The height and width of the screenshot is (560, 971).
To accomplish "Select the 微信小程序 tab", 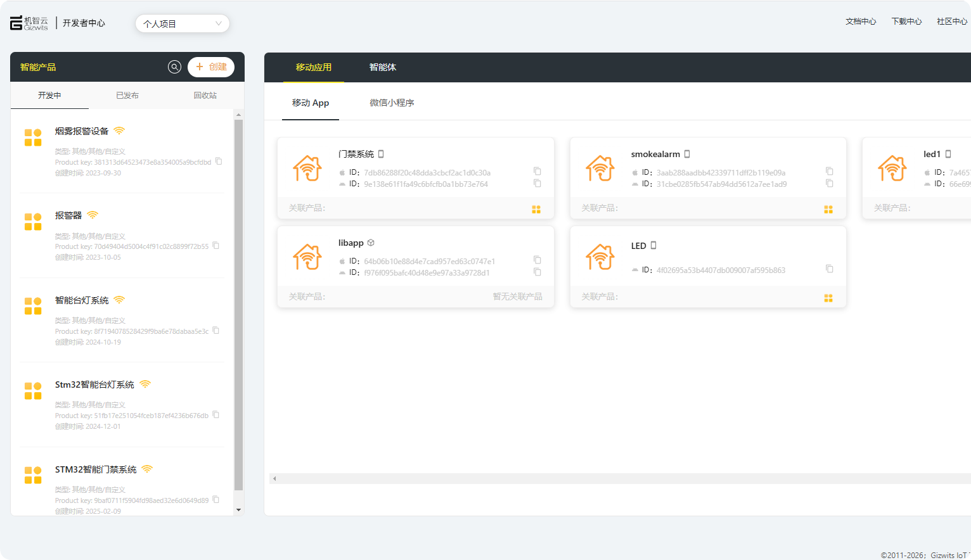I will (x=392, y=103).
